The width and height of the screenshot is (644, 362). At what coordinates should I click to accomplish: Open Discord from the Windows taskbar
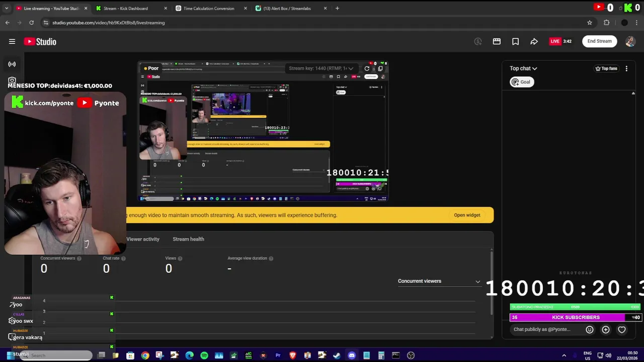tap(352, 355)
